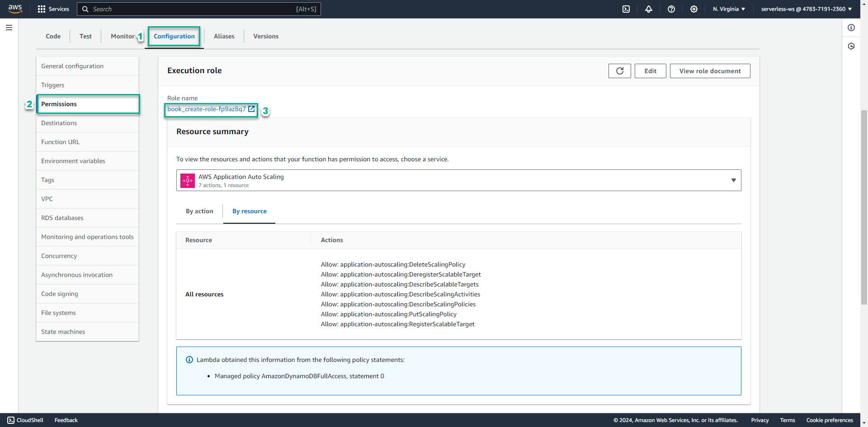Click "Allow: application-autoscaling:DescribeScalingPolicies" text
The image size is (868, 427).
coord(398,304)
